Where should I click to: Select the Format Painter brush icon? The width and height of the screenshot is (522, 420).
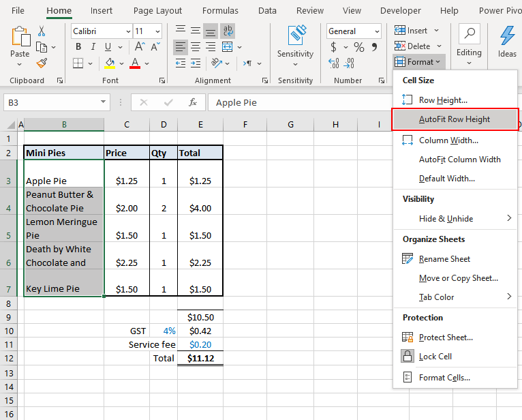(42, 63)
